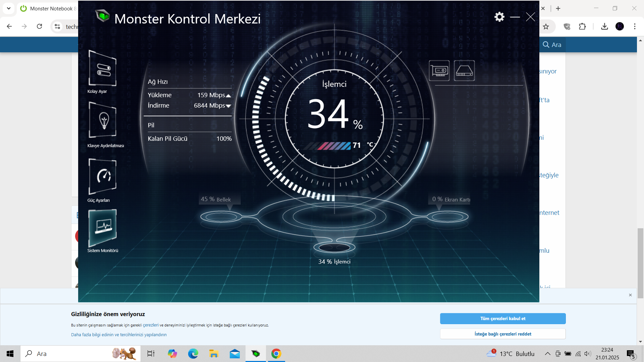Image resolution: width=644 pixels, height=362 pixels.
Task: Expand the browser tab search dropdown
Action: tap(9, 8)
